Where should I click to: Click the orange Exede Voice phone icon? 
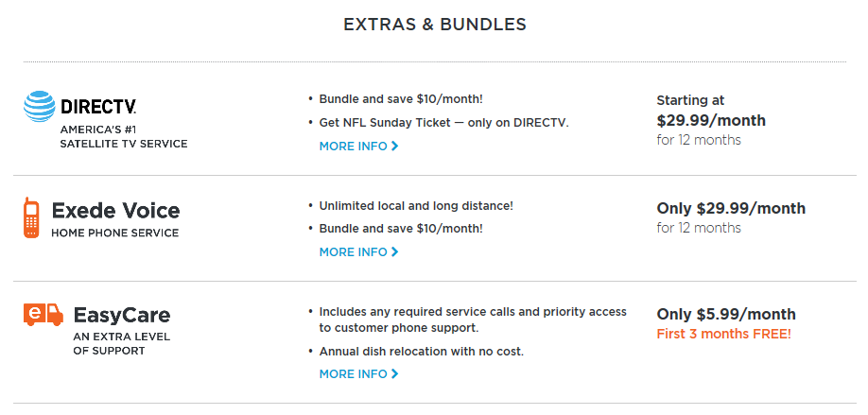pos(31,217)
